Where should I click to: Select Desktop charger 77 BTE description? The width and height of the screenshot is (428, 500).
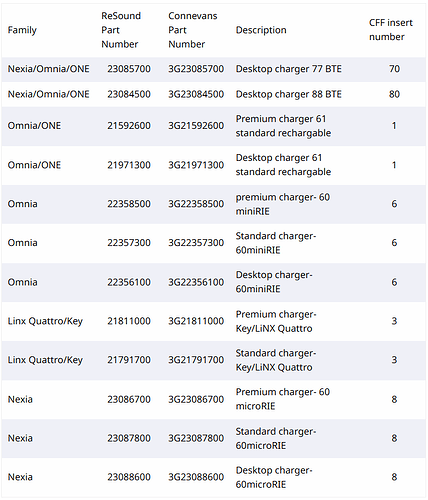[289, 69]
